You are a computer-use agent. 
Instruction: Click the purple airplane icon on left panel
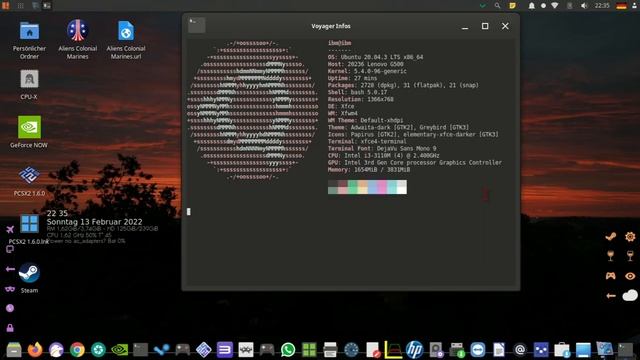[10, 229]
